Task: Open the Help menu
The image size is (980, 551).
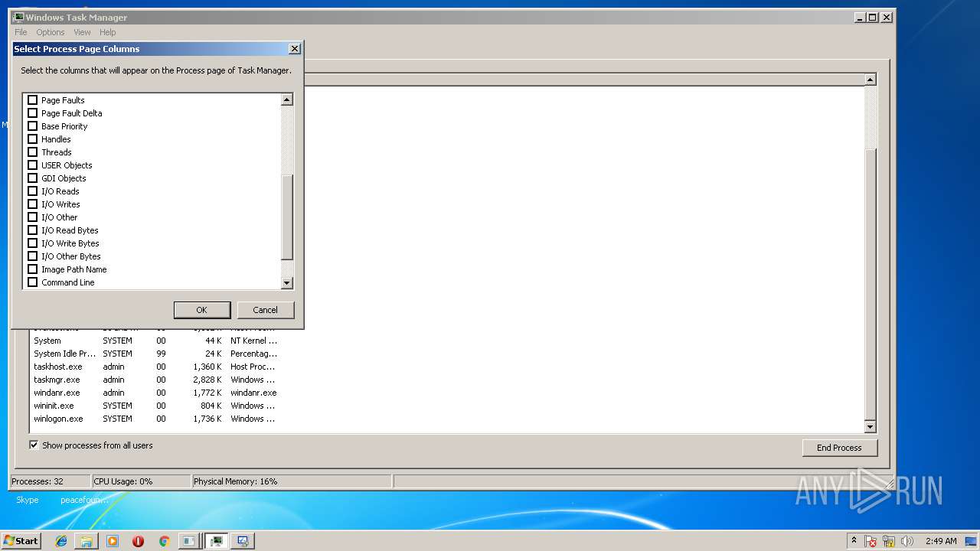Action: coord(108,32)
